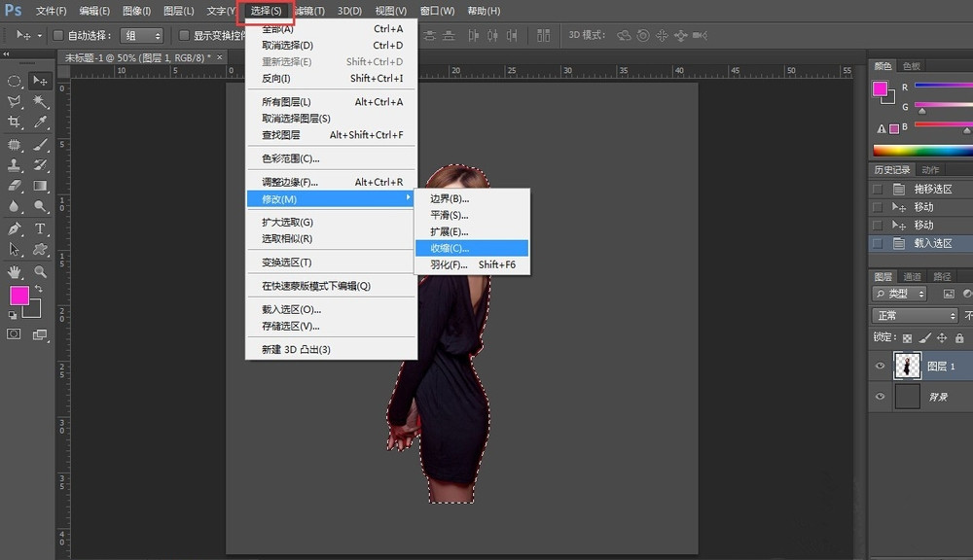Screen dimensions: 973x560
Task: Click the 色彩范围(C)... menu entry
Action: [290, 158]
